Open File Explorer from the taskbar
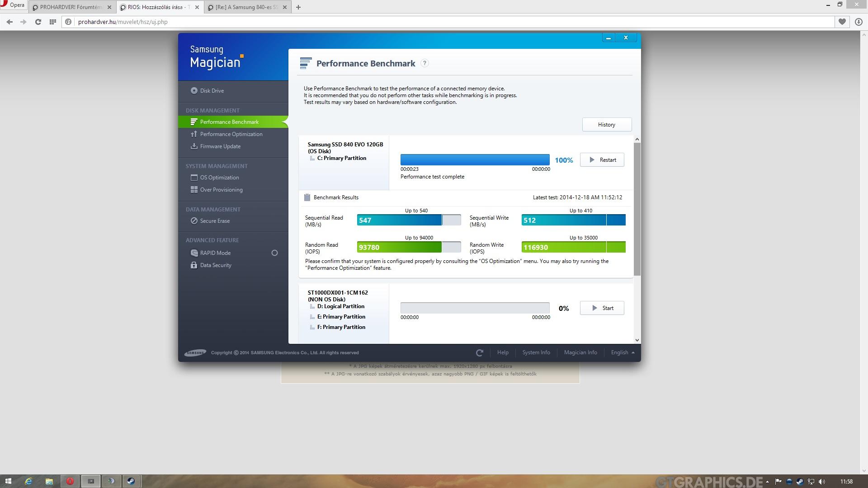The height and width of the screenshot is (488, 868). (49, 481)
